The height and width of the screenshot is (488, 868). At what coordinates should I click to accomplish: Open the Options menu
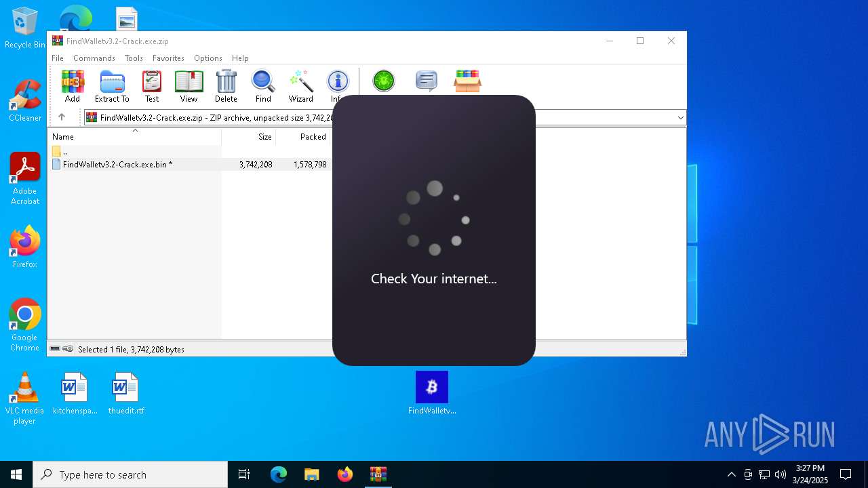pyautogui.click(x=208, y=58)
